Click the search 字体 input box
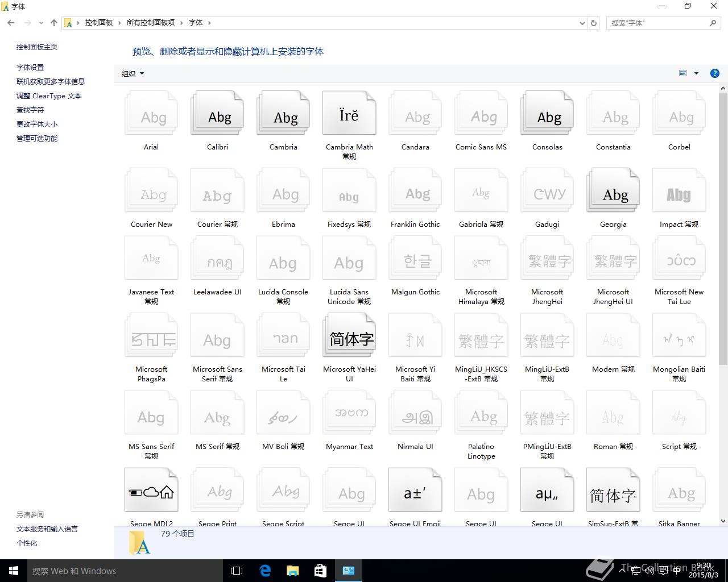The width and height of the screenshot is (728, 582). (x=657, y=23)
